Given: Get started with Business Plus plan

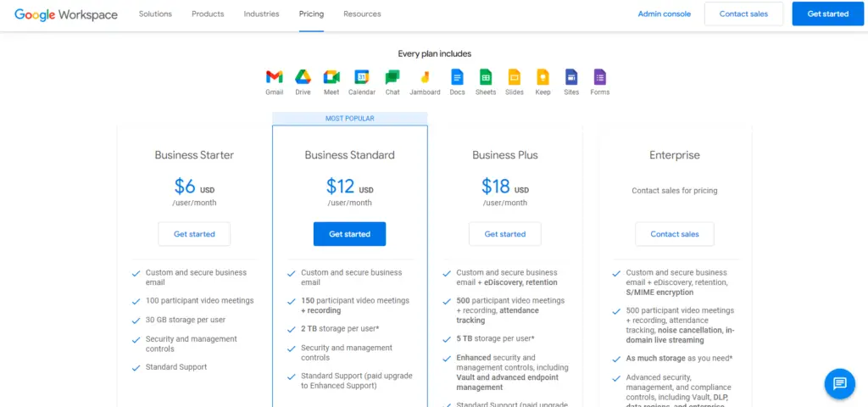Looking at the screenshot, I should [x=505, y=234].
